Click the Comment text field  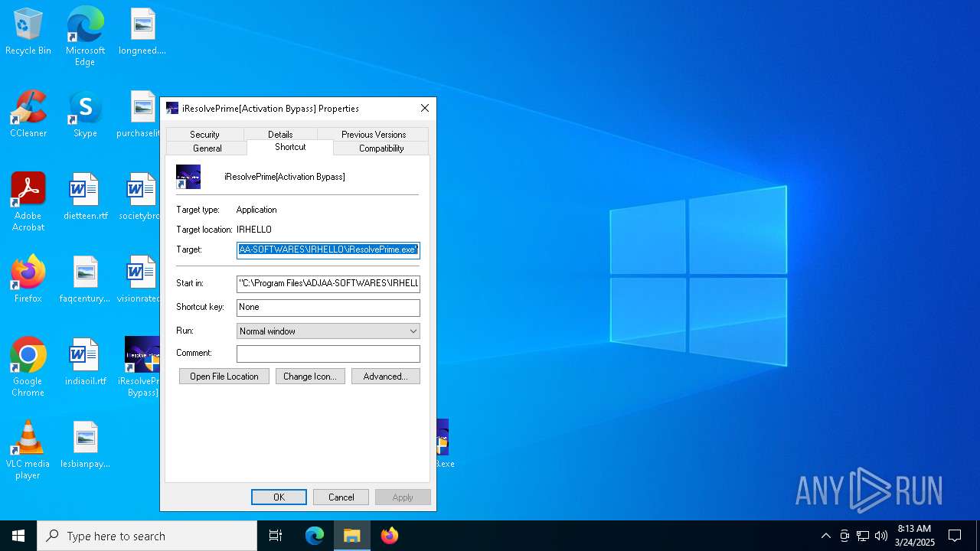(328, 354)
